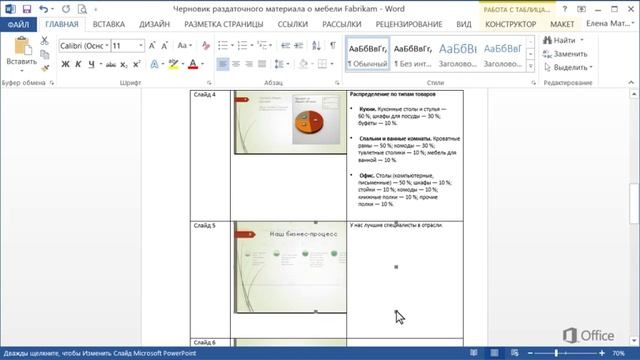Viewport: 640px width, 360px height.
Task: Switch to print layout view
Action: point(494,353)
